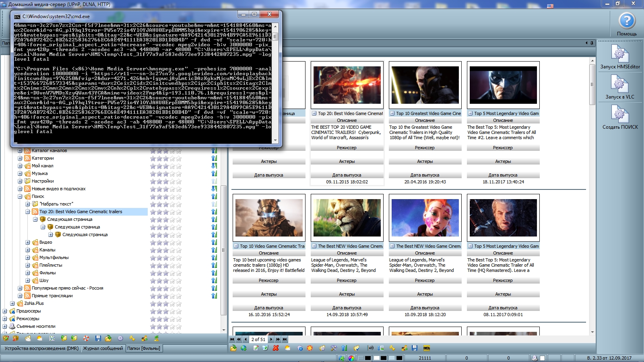644x362 pixels.
Task: Click the palm tree icon in left toolbar
Action: tap(157, 338)
